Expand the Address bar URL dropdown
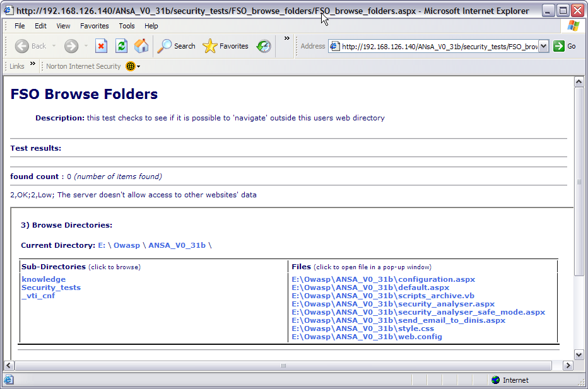588x389 pixels. tap(543, 46)
